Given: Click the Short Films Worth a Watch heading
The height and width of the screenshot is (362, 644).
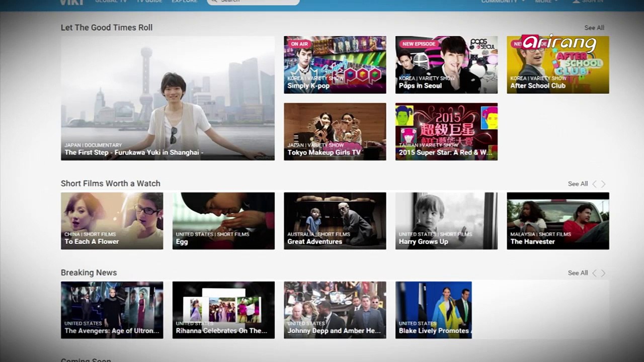Looking at the screenshot, I should pos(111,184).
